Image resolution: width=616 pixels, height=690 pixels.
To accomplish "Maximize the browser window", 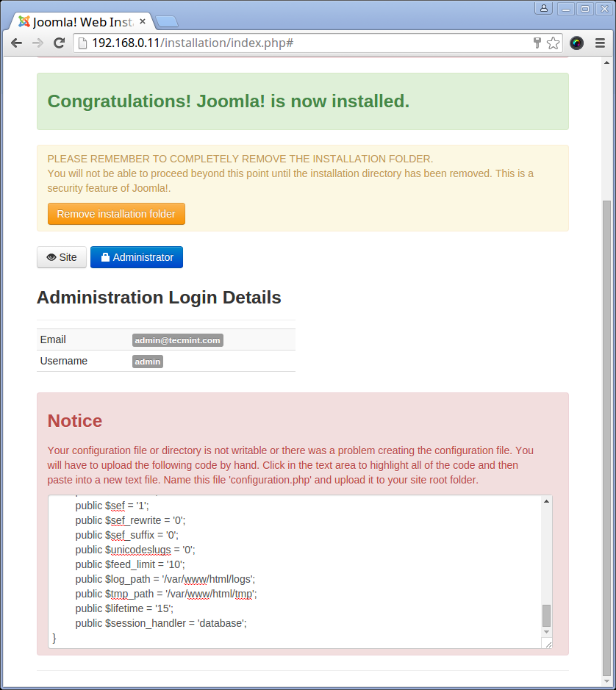I will 585,9.
